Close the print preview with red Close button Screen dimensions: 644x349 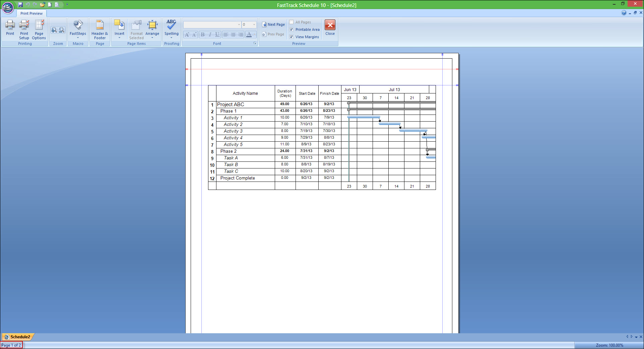(330, 28)
